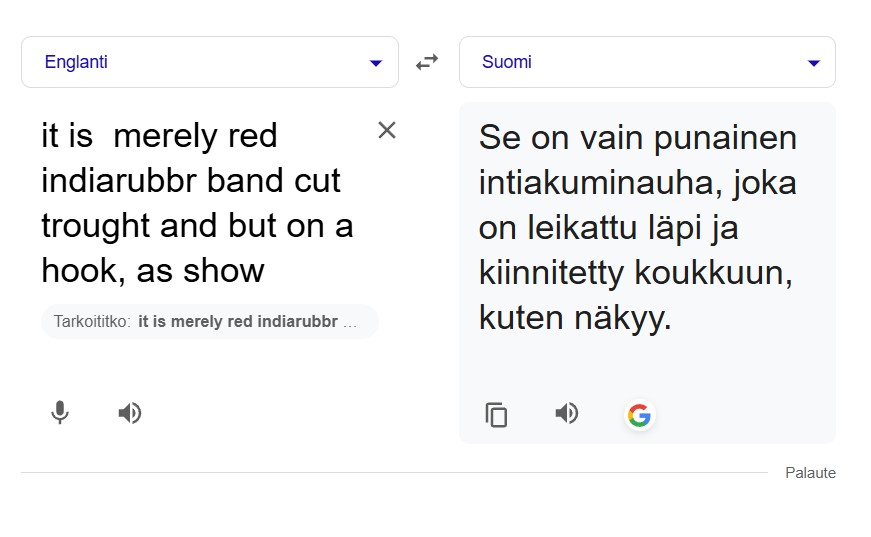This screenshot has height=537, width=871.
Task: Place cursor after 'as show' text
Action: click(266, 271)
